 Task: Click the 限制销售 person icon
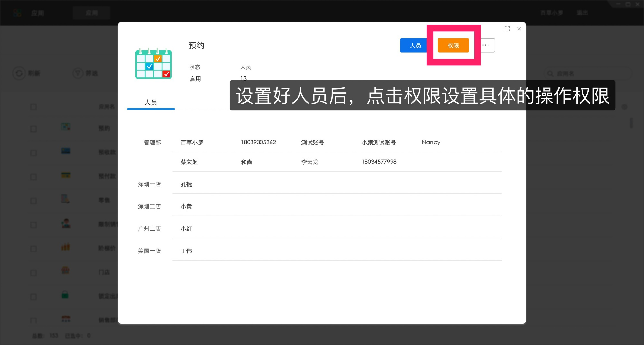65,222
